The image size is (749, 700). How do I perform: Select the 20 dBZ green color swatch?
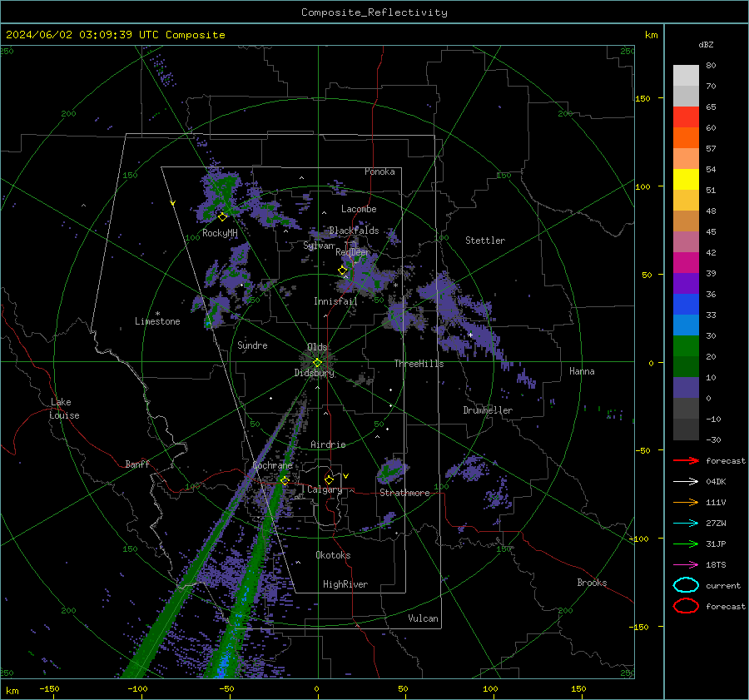pos(686,346)
